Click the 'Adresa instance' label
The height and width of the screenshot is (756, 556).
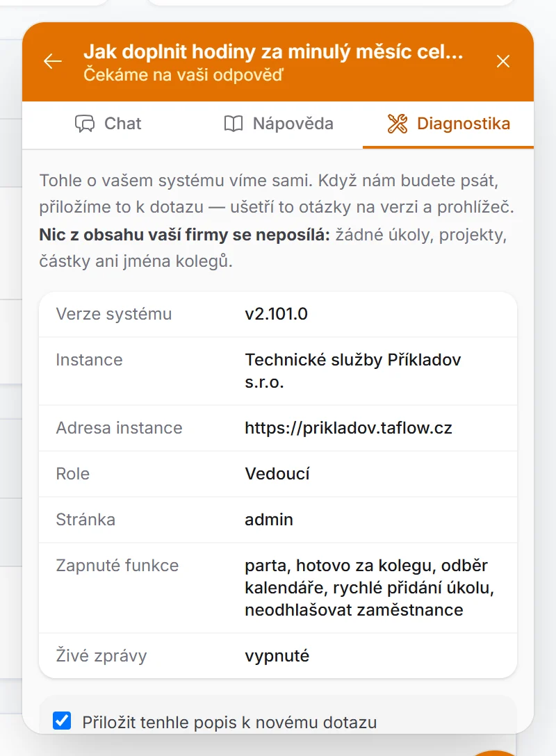(x=119, y=427)
